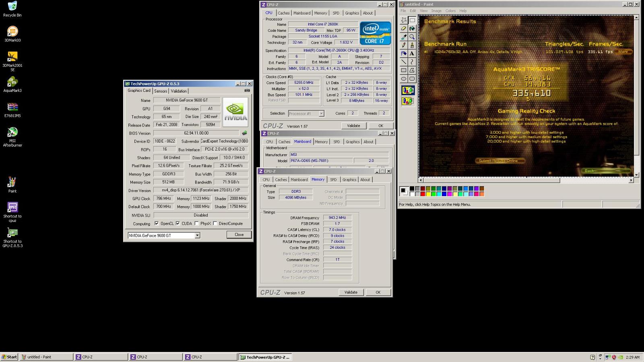
Task: Select the Free-Form Select tool in Paint
Action: click(x=404, y=20)
